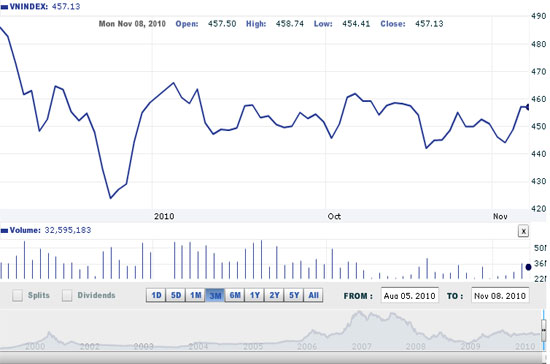The image size is (550, 364).
Task: Show the 5Y range
Action: tap(294, 295)
